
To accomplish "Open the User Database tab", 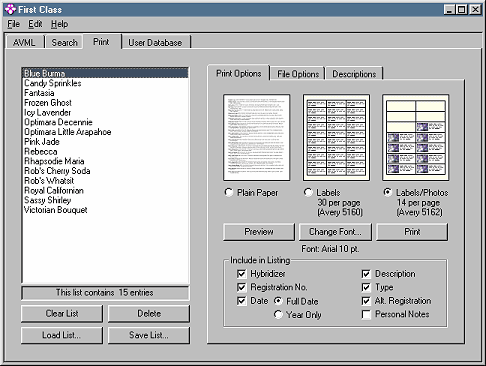I will 155,43.
